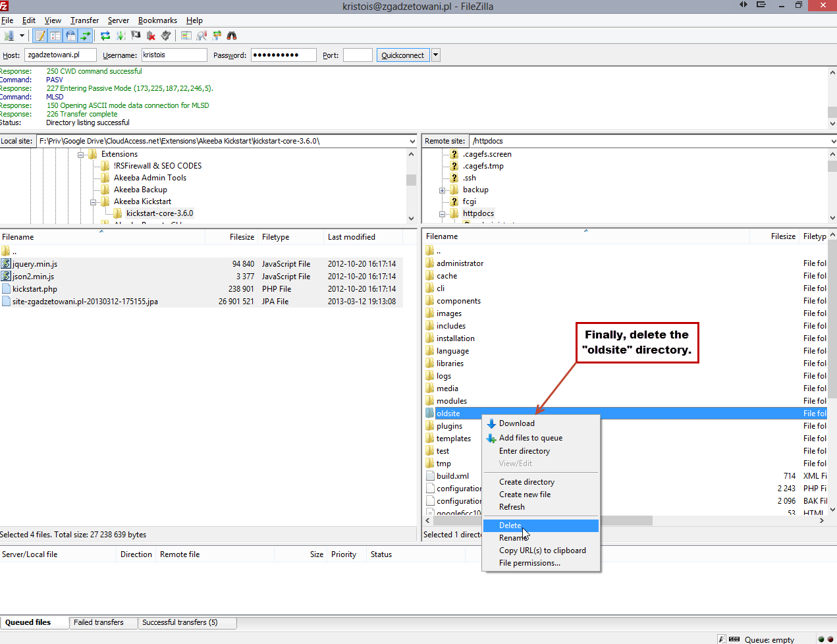Open the Bookmarks menu

(x=157, y=20)
